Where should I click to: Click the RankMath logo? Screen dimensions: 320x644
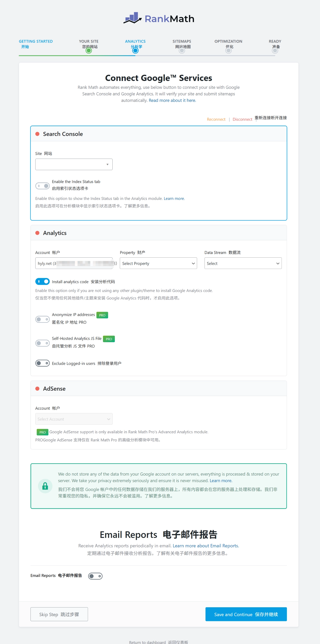pos(159,18)
